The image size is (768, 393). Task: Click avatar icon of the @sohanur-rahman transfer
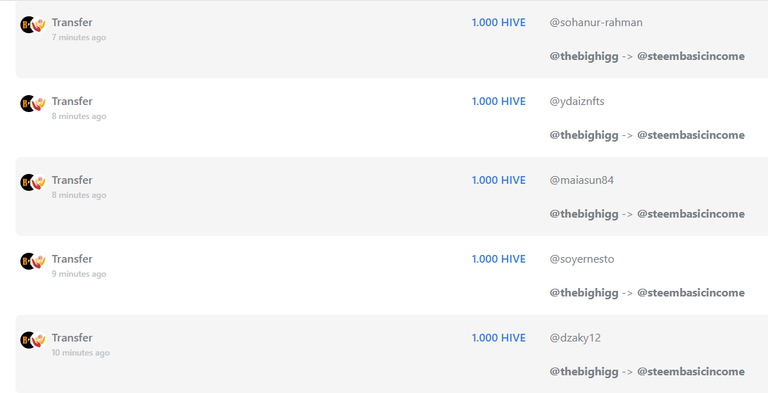click(33, 25)
